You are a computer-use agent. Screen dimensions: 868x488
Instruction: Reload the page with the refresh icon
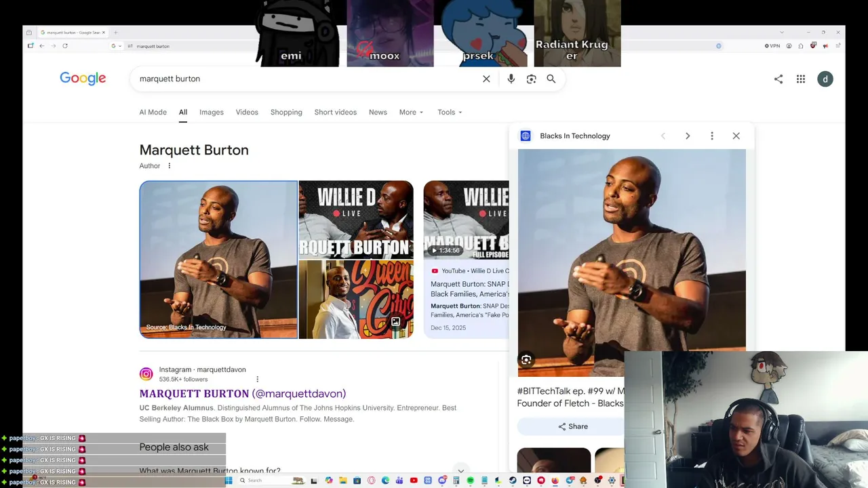click(65, 46)
